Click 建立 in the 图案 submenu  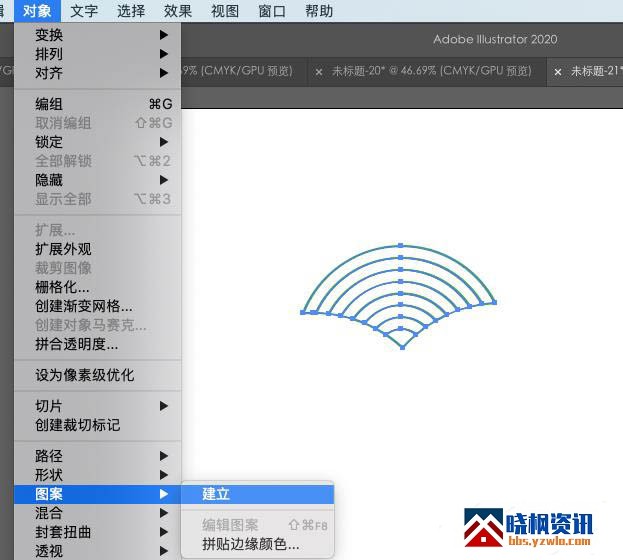pyautogui.click(x=216, y=494)
